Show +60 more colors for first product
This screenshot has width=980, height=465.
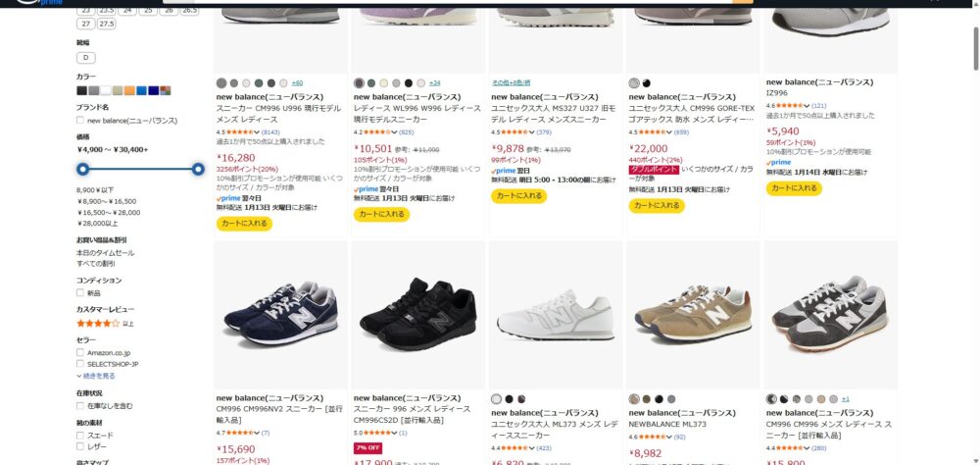(x=297, y=83)
